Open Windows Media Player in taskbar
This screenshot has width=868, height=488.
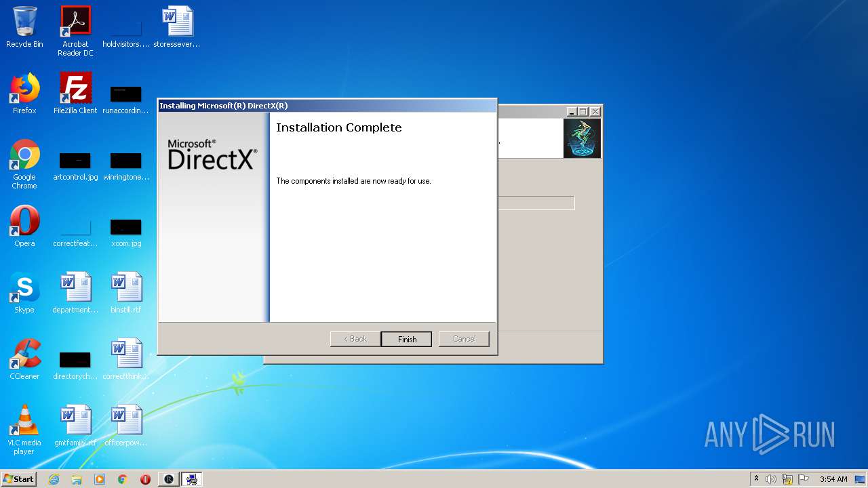tap(100, 479)
